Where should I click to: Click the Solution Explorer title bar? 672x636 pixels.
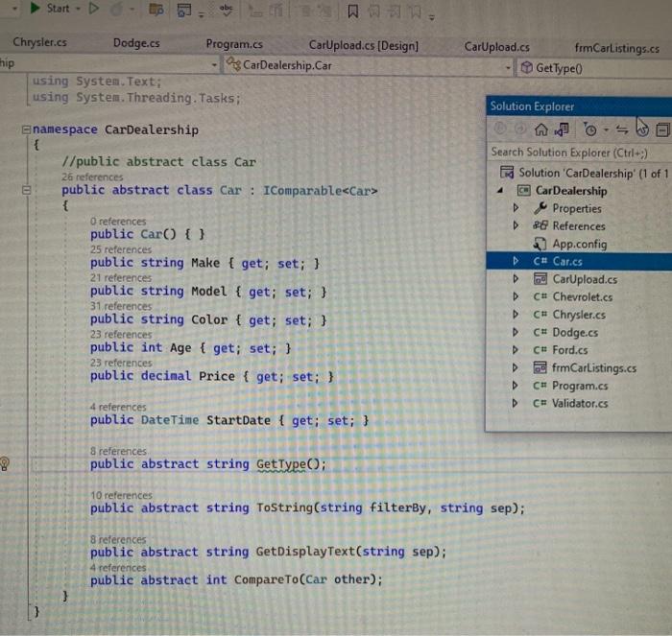(579, 106)
